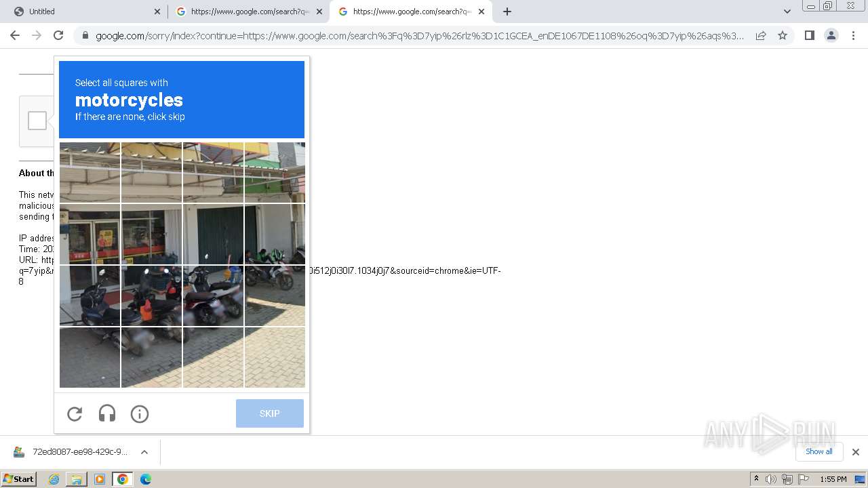This screenshot has width=868, height=488.
Task: Switch to second Google search tab
Action: tap(248, 12)
